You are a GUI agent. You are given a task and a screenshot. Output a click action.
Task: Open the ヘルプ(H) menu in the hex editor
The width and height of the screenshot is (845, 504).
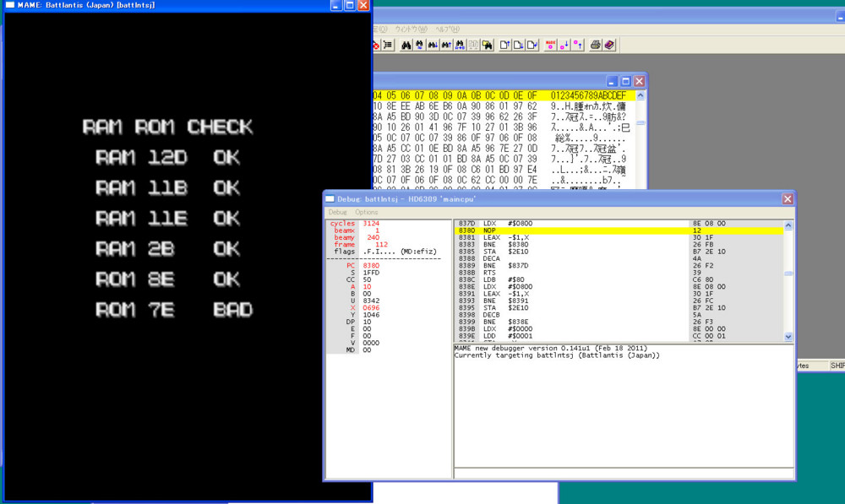coord(447,29)
